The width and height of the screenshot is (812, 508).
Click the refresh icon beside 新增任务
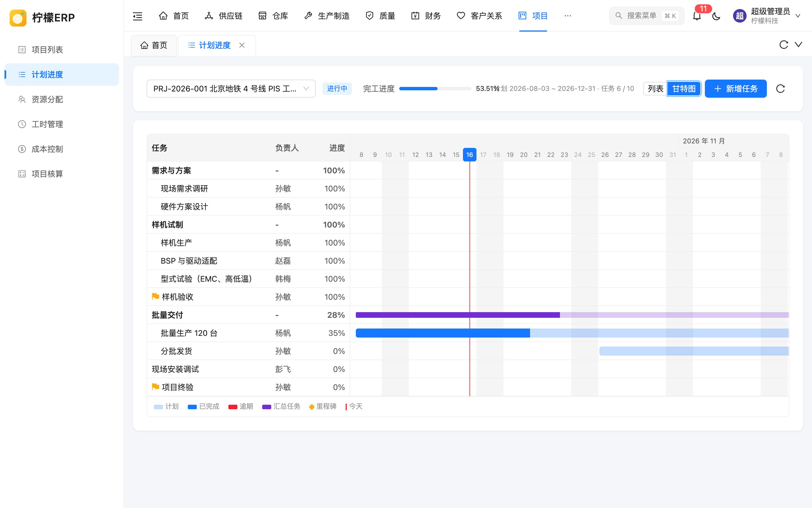coord(780,89)
